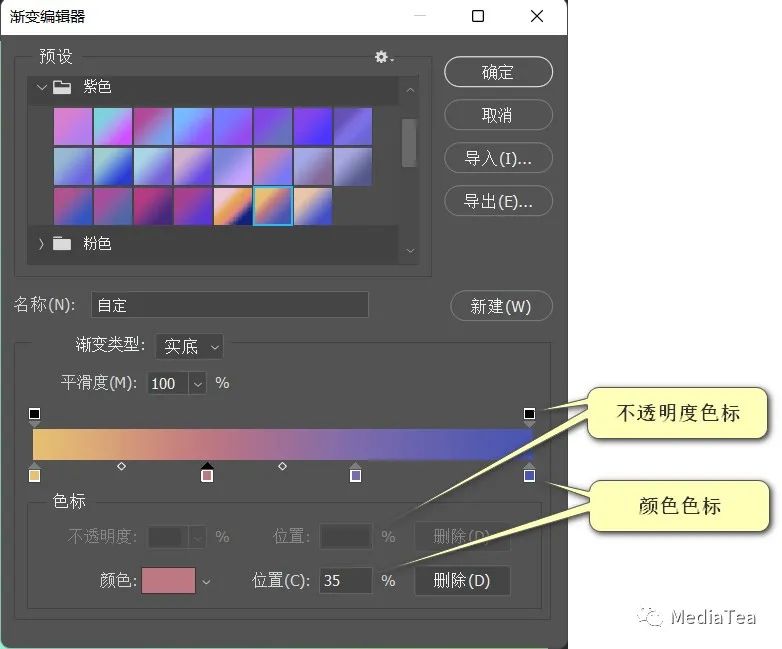Select second preset in third purple row
The height and width of the screenshot is (649, 782).
[x=113, y=206]
